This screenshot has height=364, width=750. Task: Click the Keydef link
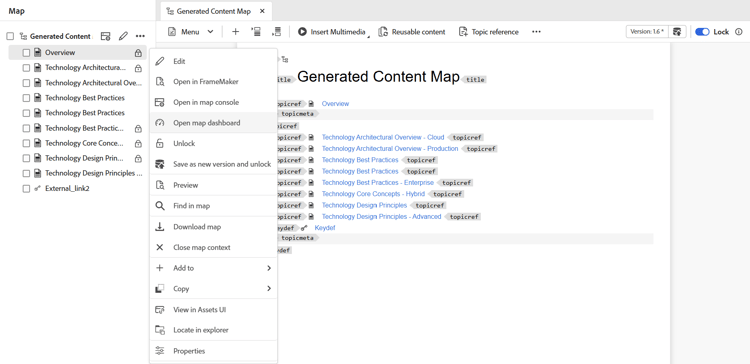click(325, 228)
